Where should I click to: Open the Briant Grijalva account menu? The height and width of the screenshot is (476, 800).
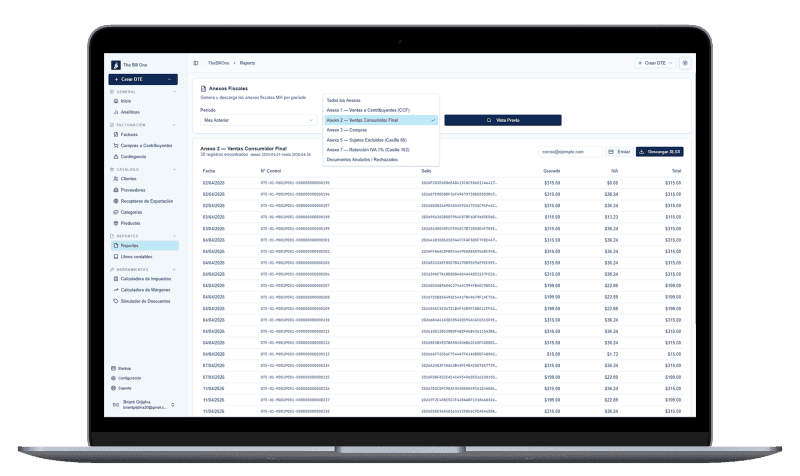143,405
